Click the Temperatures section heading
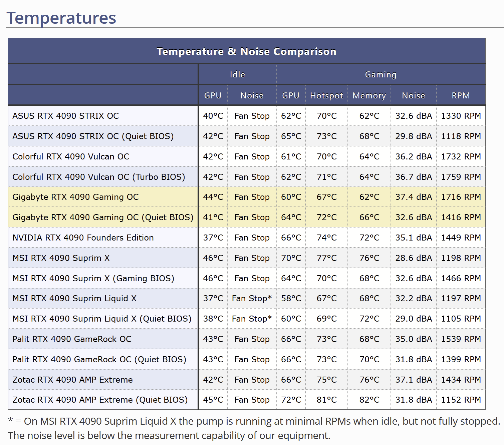 click(x=61, y=18)
